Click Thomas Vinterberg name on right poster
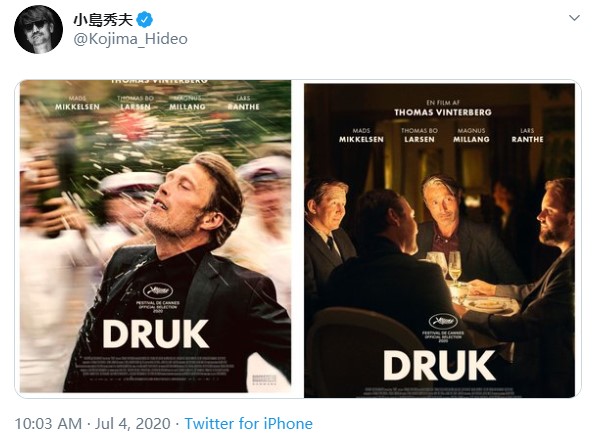This screenshot has height=435, width=595. pyautogui.click(x=443, y=112)
